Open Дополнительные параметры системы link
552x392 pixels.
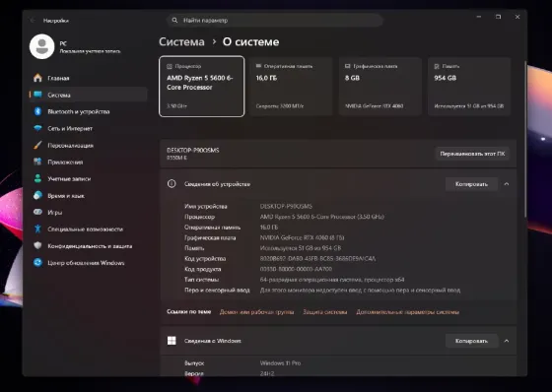pos(408,312)
